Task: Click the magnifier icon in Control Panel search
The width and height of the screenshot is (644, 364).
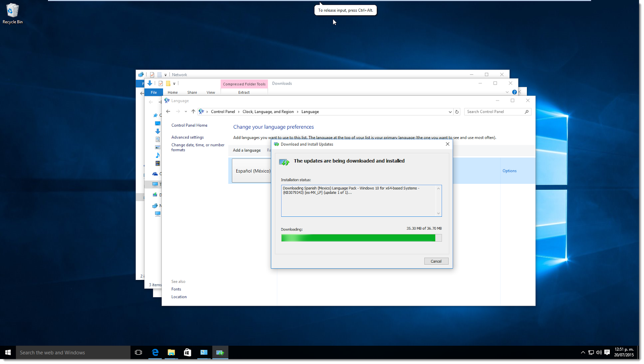Action: point(526,112)
